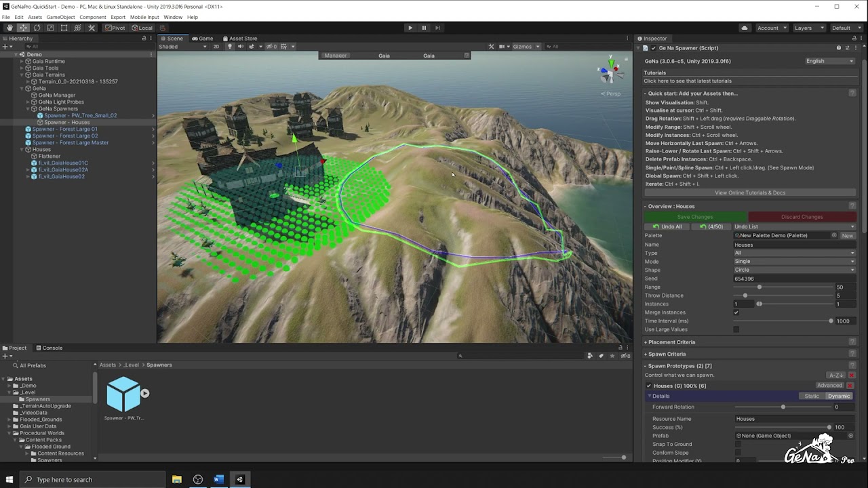Open the Account dropdown
This screenshot has height=488, width=868.
tap(772, 28)
